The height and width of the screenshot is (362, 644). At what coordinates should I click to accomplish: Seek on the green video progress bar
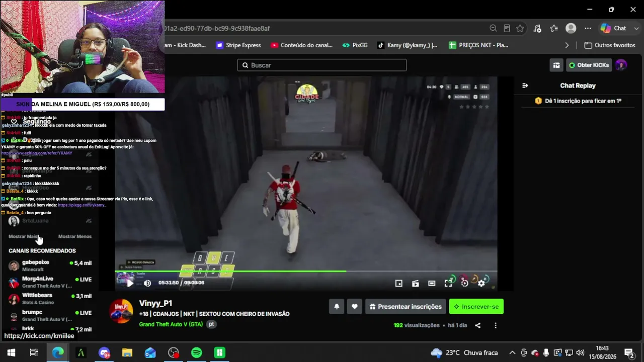point(306,271)
